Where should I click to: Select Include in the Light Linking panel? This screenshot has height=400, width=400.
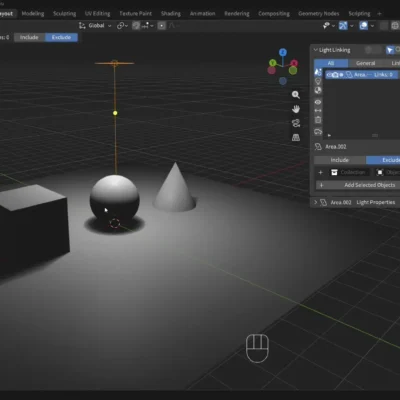pos(340,160)
